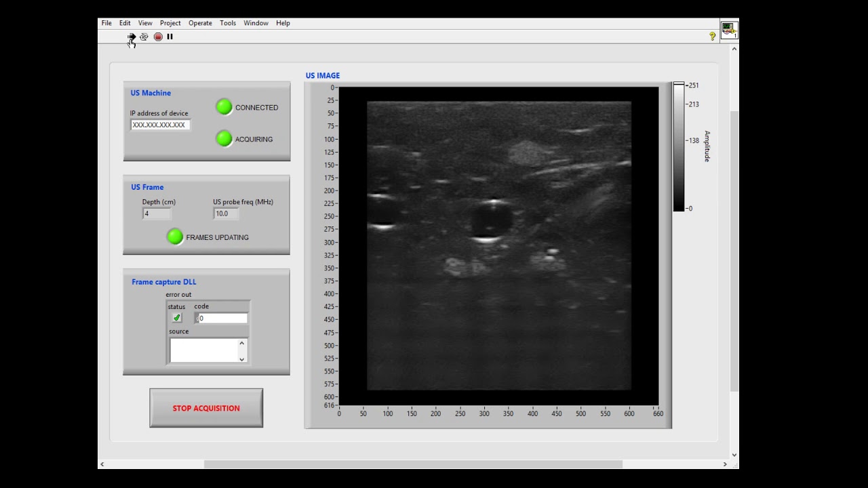Image resolution: width=868 pixels, height=488 pixels.
Task: Click the FRAMES UPDATING green LED
Action: click(175, 237)
